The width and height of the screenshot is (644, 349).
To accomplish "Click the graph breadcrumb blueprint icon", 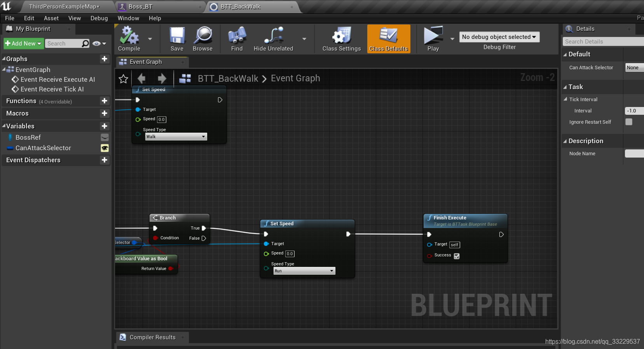I will click(185, 79).
